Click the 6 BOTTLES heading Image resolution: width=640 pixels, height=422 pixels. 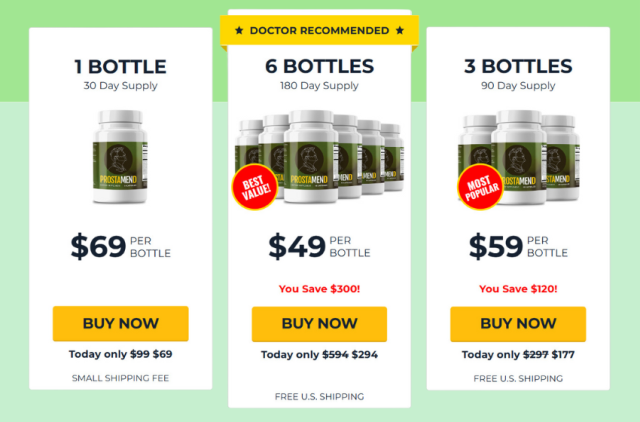(319, 66)
